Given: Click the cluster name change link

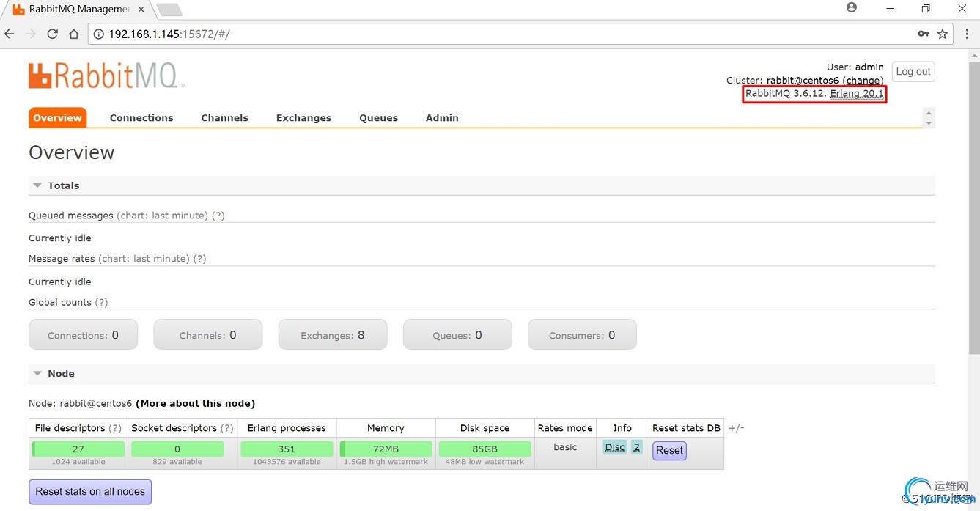Looking at the screenshot, I should pyautogui.click(x=863, y=81).
